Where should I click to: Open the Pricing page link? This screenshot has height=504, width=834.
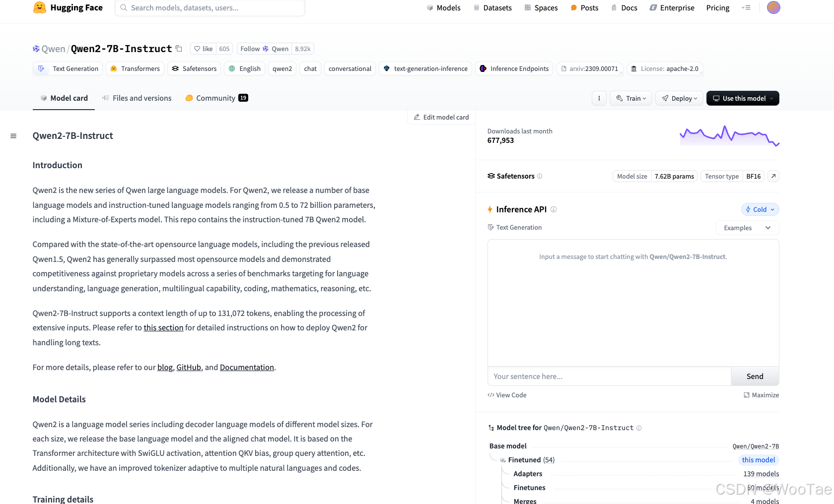[x=718, y=8]
